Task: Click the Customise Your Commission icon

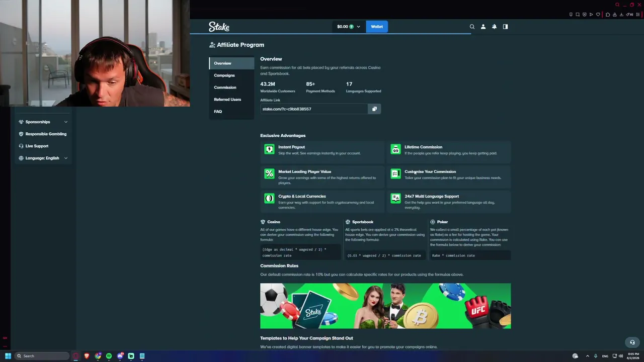Action: [395, 174]
